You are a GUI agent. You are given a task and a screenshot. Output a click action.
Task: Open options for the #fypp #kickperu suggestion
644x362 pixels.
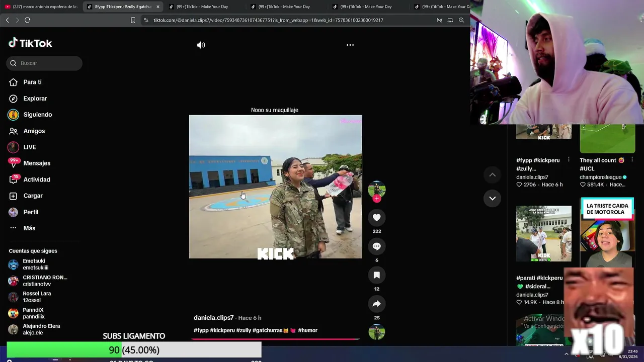[x=569, y=160]
